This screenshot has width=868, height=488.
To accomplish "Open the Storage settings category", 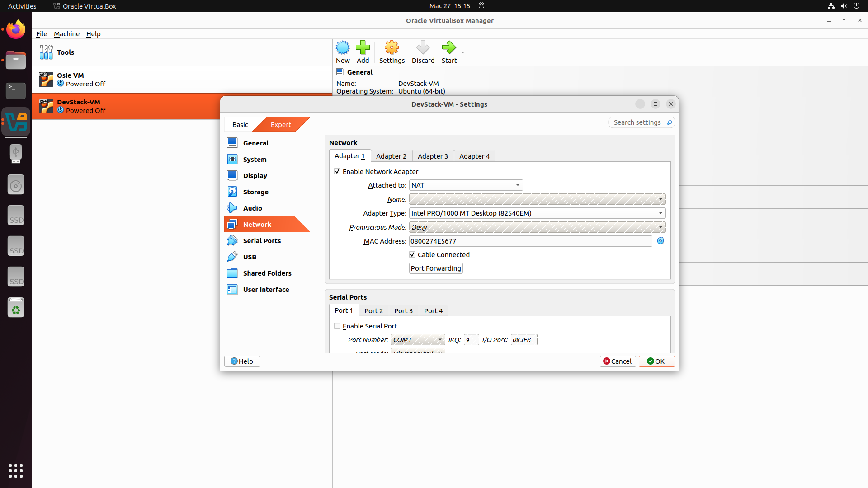I will (267, 192).
